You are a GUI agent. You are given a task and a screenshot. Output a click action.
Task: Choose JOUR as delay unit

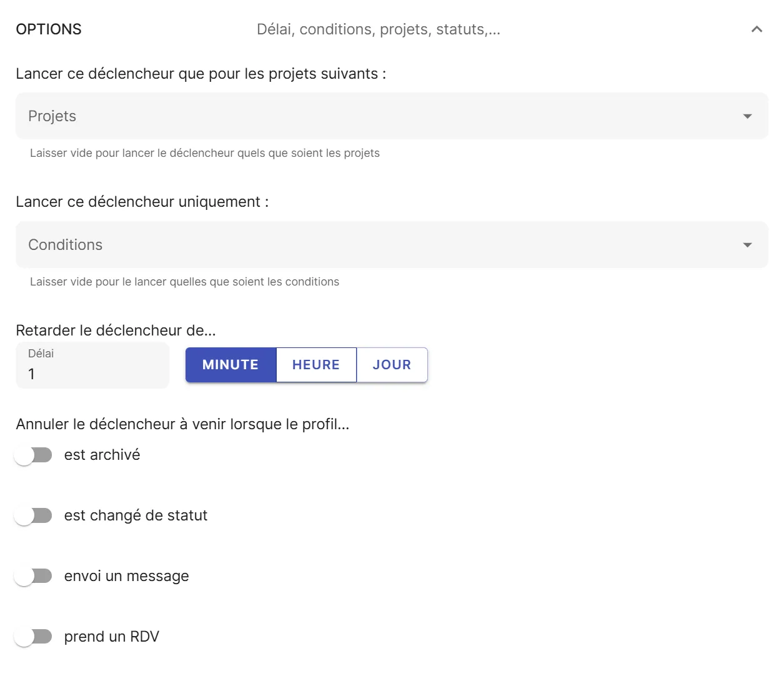pyautogui.click(x=392, y=365)
